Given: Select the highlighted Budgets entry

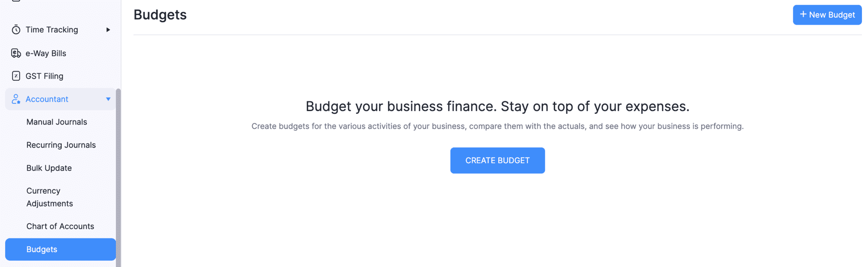Looking at the screenshot, I should click(x=41, y=249).
